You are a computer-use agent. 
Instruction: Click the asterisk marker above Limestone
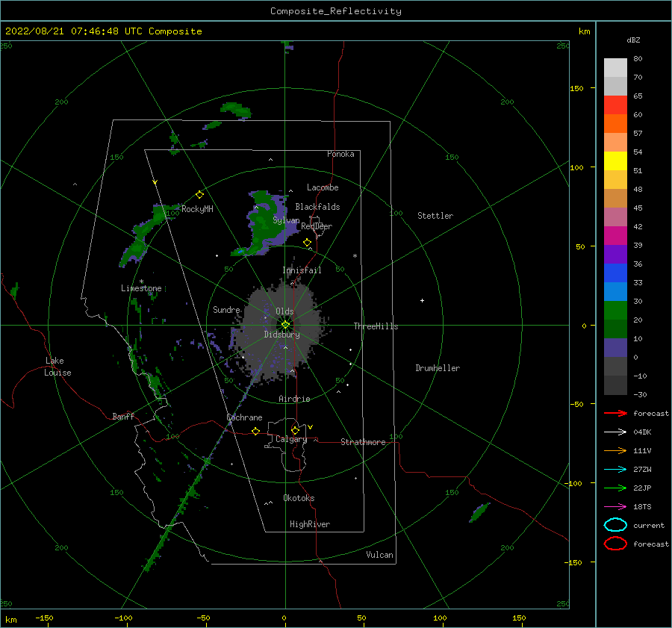pyautogui.click(x=141, y=282)
